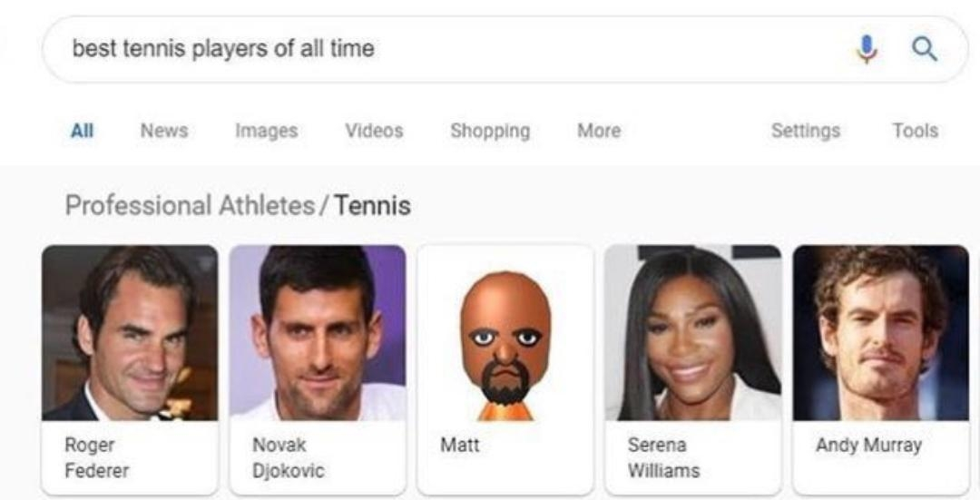Open the Roger Federer photo thumbnail
980x500 pixels.
(x=130, y=333)
